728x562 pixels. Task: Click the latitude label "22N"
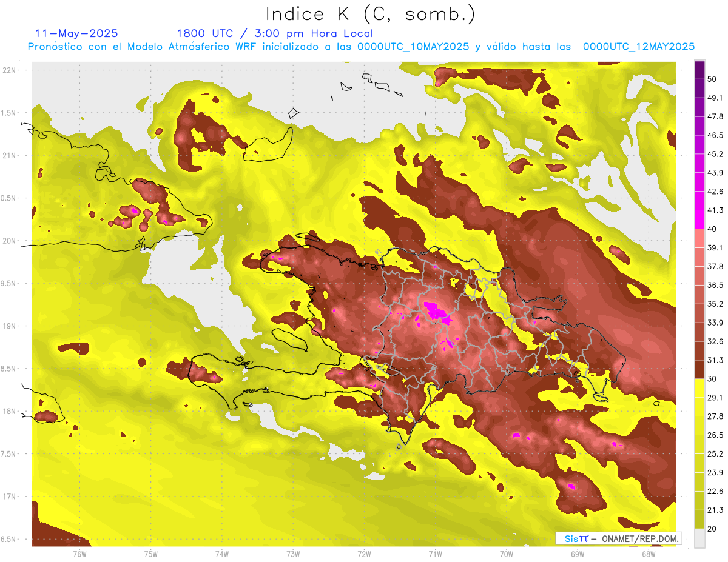(9, 70)
